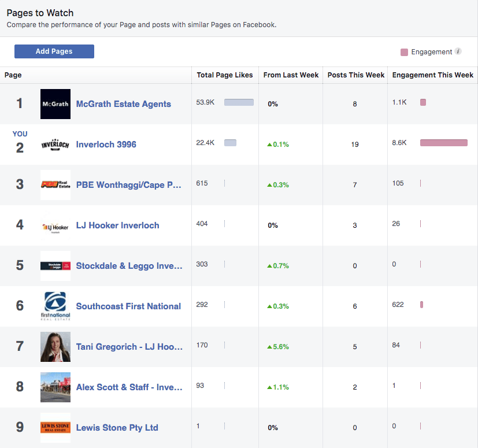Click the McGrath logo thumbnail
This screenshot has width=478, height=448.
(x=55, y=104)
